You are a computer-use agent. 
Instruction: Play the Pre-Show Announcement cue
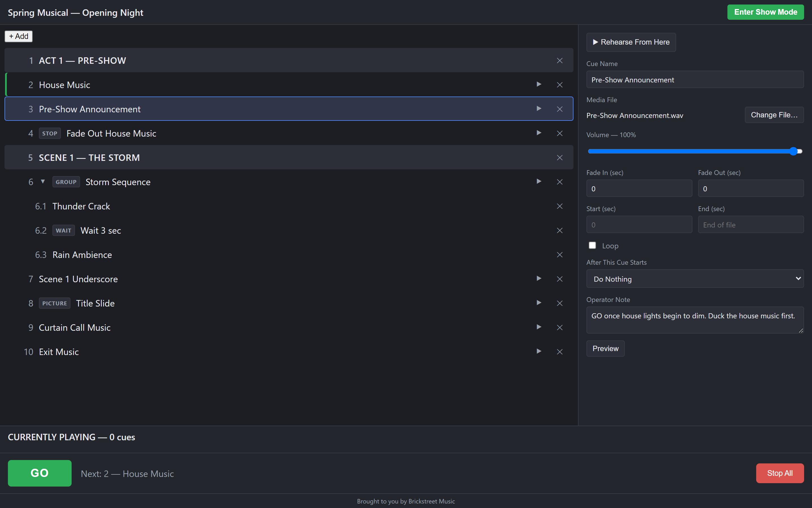[539, 109]
